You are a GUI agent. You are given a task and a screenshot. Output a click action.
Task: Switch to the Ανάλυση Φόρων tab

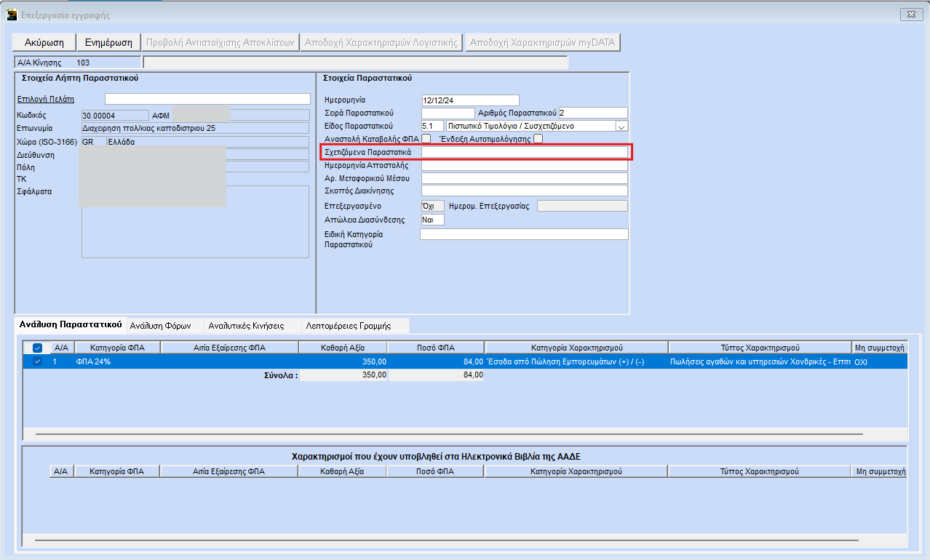(x=164, y=325)
